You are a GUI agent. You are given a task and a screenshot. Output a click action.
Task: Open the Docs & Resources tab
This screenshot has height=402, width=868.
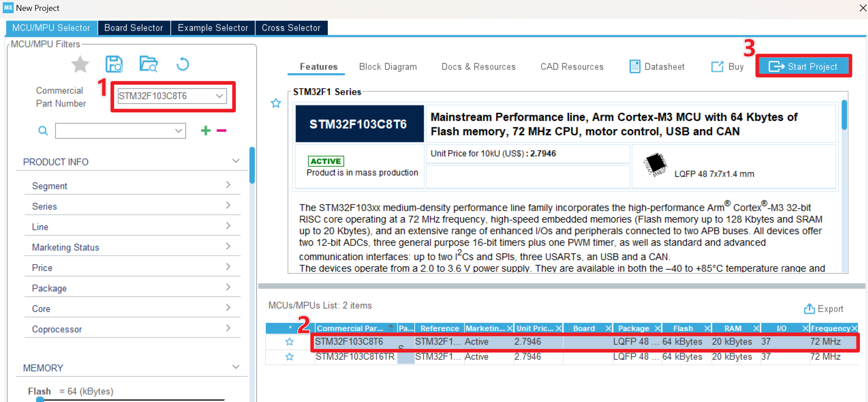click(479, 67)
